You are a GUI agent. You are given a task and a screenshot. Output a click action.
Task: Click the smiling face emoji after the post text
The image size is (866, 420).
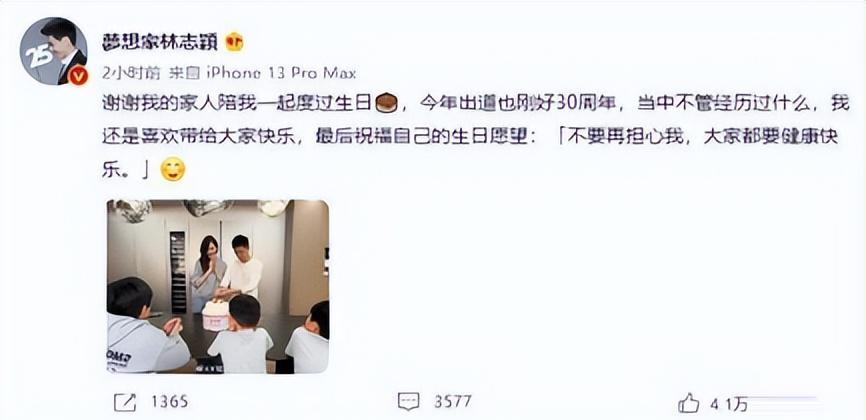tap(173, 170)
